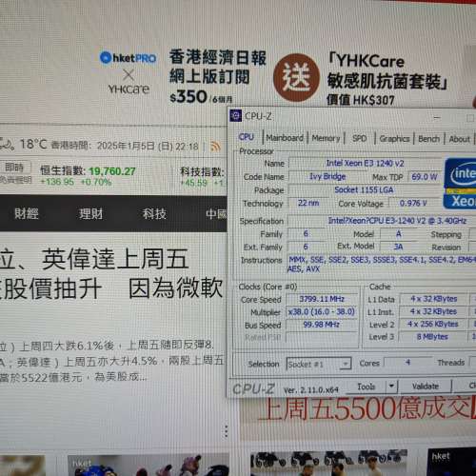Switch to the Bench tab
This screenshot has width=476, height=476.
(x=428, y=139)
